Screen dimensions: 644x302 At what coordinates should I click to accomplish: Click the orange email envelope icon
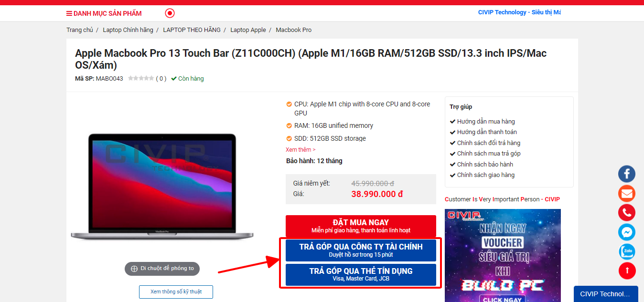tap(627, 193)
